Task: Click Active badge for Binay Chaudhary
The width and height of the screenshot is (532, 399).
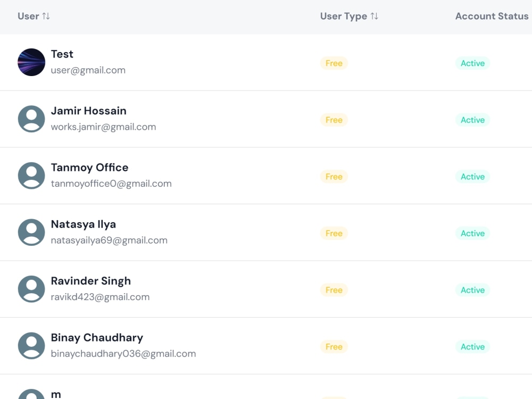Action: click(x=472, y=346)
